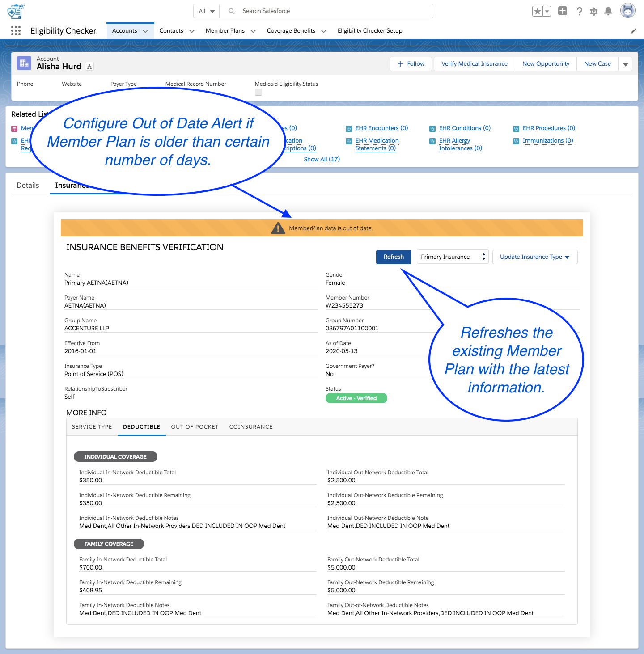Open the Details tab
The width and height of the screenshot is (644, 654).
tap(28, 185)
